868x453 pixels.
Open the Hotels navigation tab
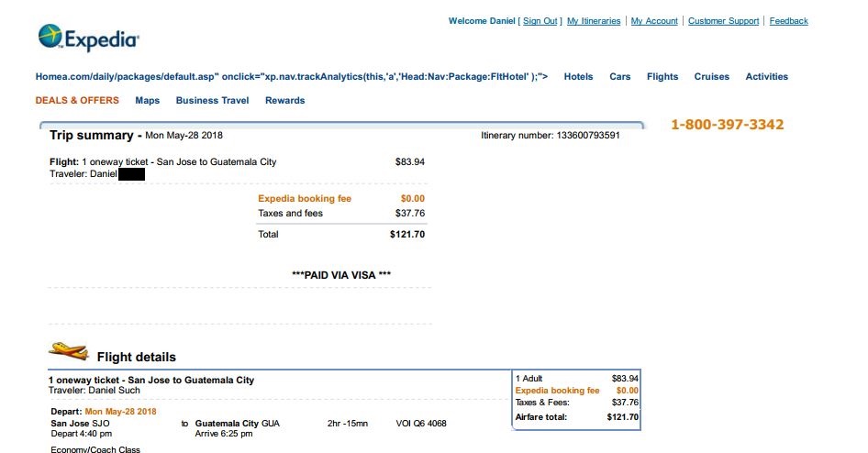point(578,77)
